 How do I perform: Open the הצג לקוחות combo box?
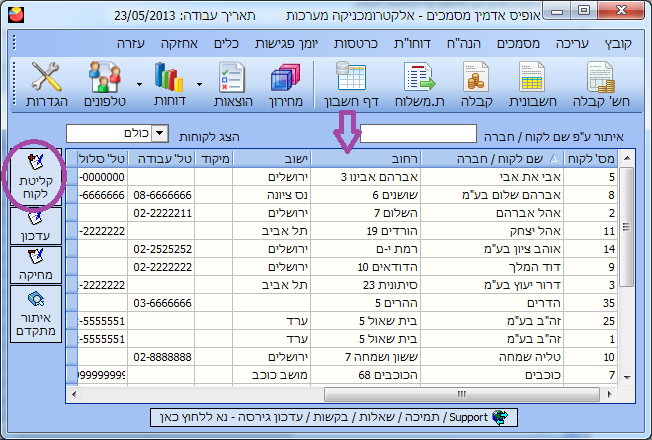pos(160,133)
